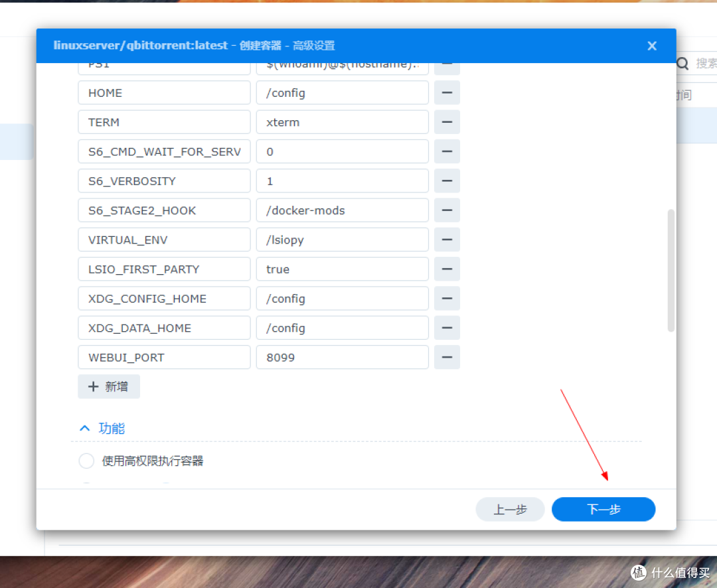Edit the XDG_CONFIG_HOME name field
The height and width of the screenshot is (588, 717).
pyautogui.click(x=164, y=299)
